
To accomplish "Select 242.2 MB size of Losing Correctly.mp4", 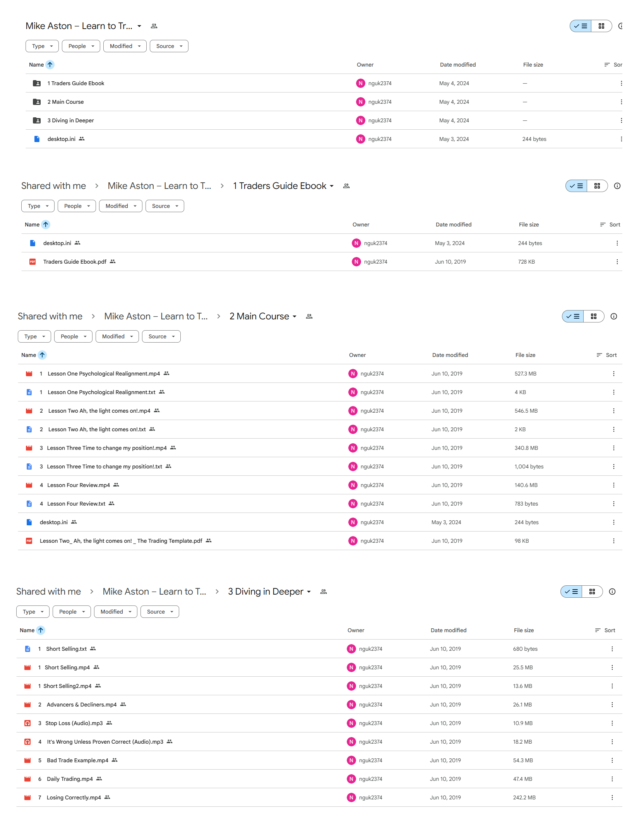I will click(524, 797).
